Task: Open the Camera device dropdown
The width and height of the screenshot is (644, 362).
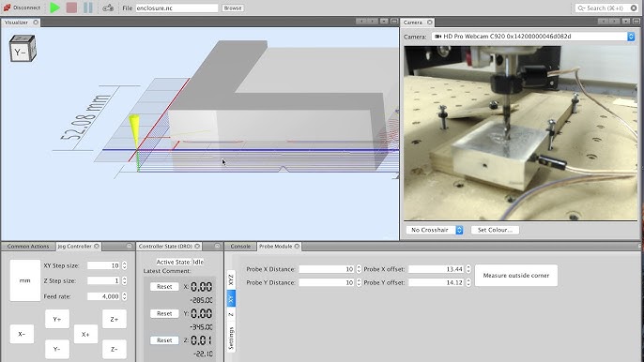Action: 533,37
